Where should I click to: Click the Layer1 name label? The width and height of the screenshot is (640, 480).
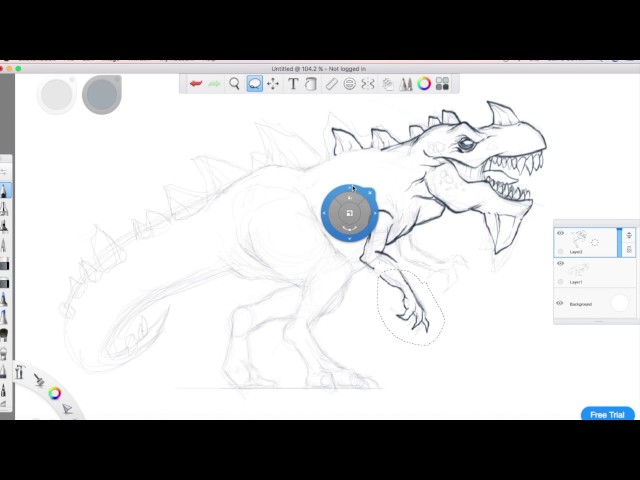576,282
